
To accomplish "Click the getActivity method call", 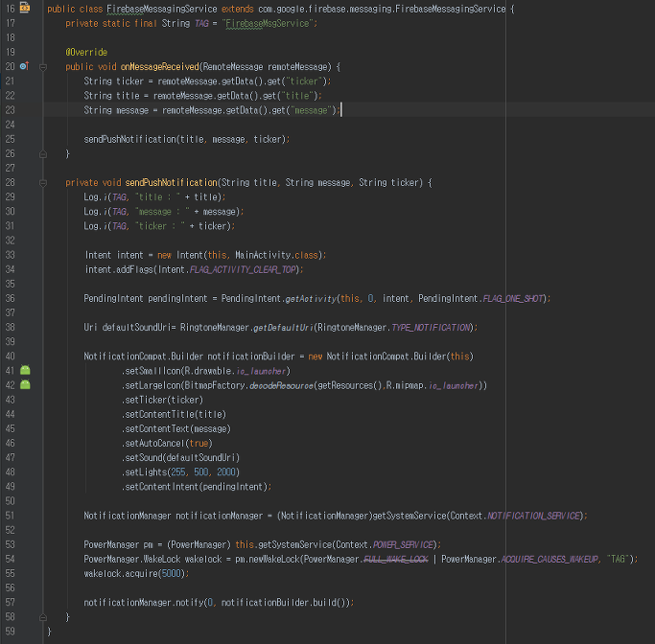I will click(312, 299).
